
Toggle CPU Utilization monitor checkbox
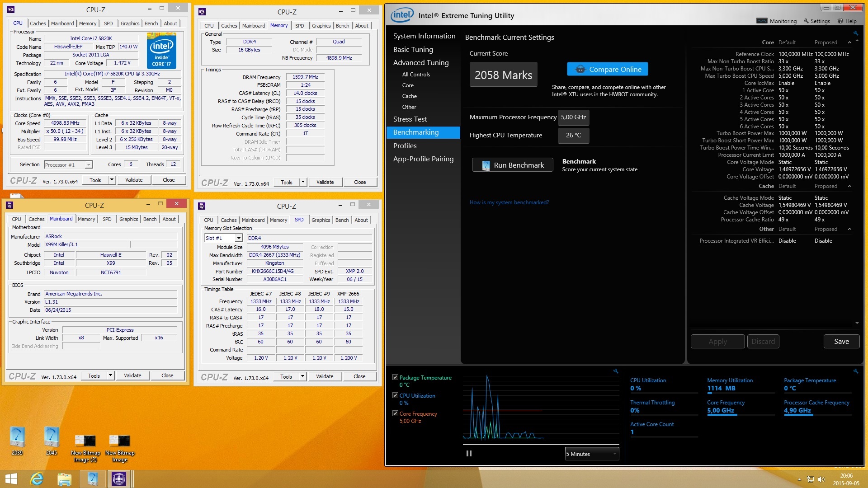[x=395, y=395]
